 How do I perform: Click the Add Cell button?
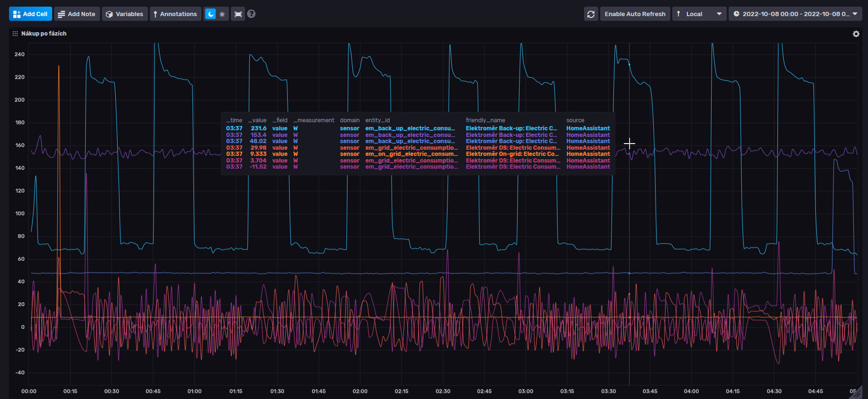(x=30, y=14)
